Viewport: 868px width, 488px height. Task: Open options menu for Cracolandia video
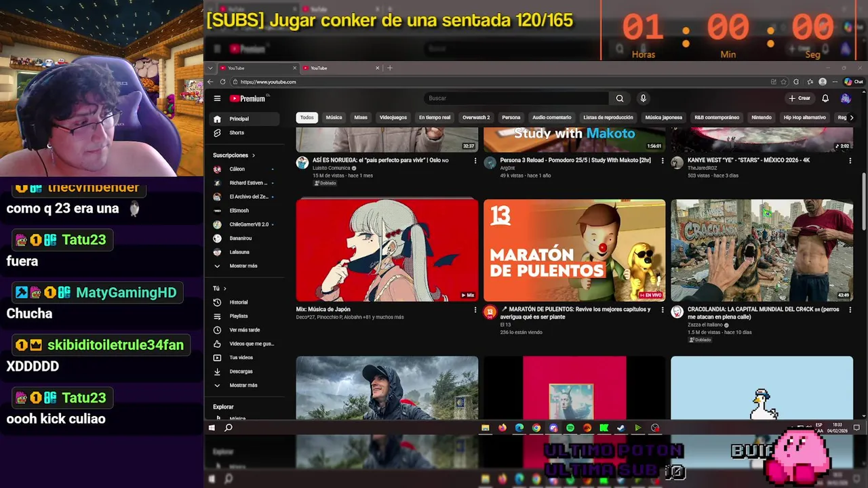pos(850,310)
